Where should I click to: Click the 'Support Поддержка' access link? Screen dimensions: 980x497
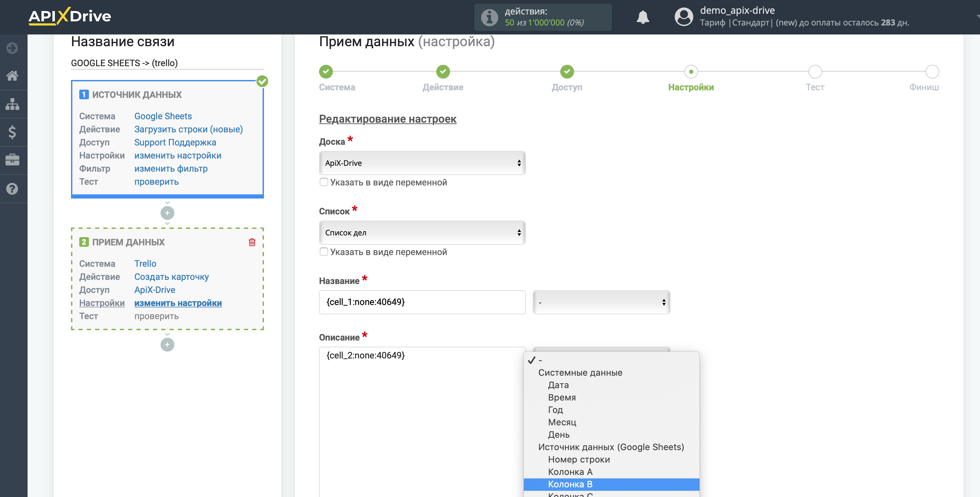[x=175, y=142]
